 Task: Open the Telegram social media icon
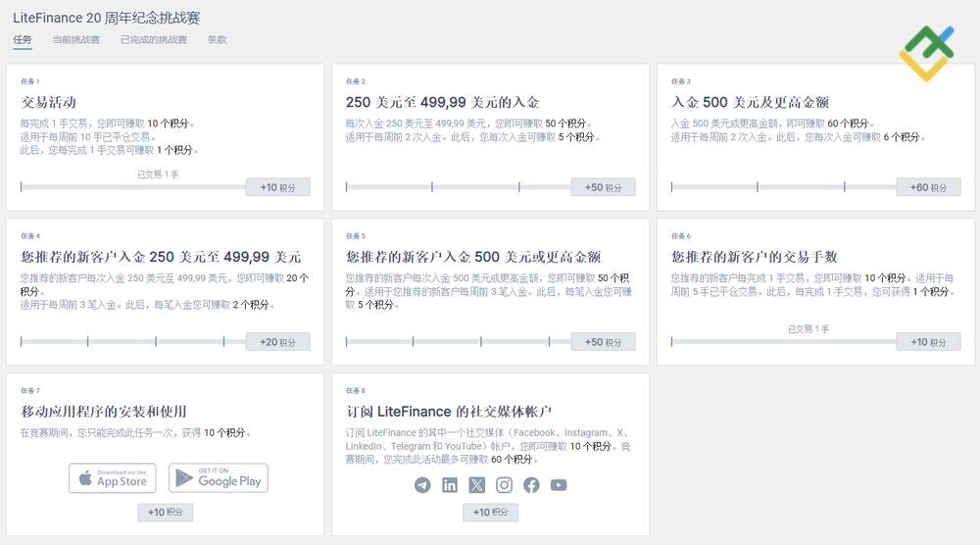point(422,485)
